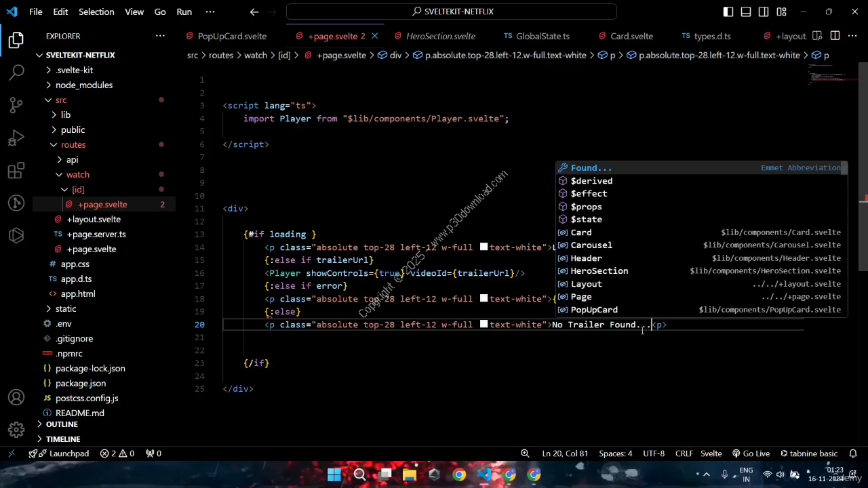The width and height of the screenshot is (868, 488).
Task: Open the Extensions view
Action: point(16,170)
